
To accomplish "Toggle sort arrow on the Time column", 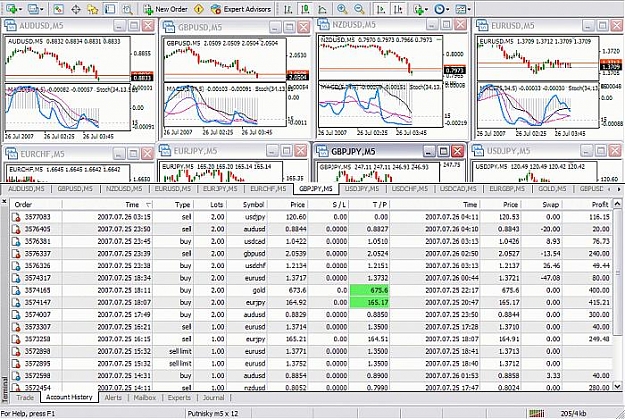I will tap(148, 205).
